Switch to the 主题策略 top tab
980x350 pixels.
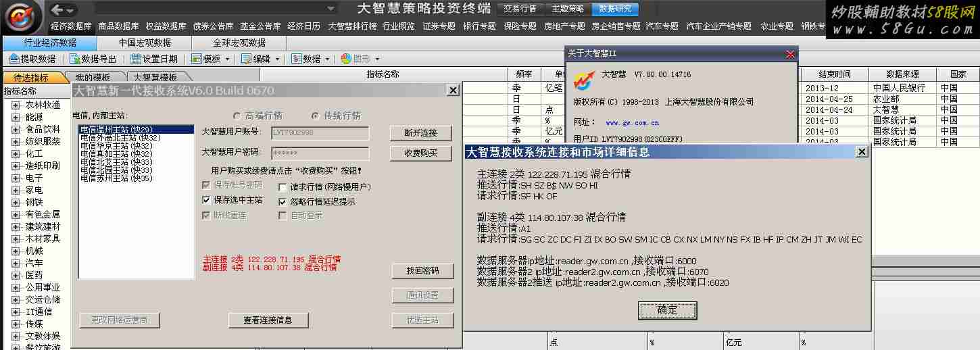tap(567, 9)
